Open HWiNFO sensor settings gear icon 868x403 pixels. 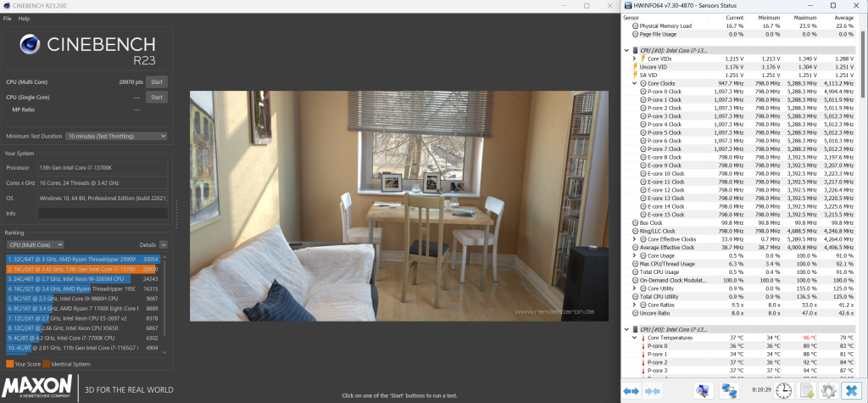[827, 390]
